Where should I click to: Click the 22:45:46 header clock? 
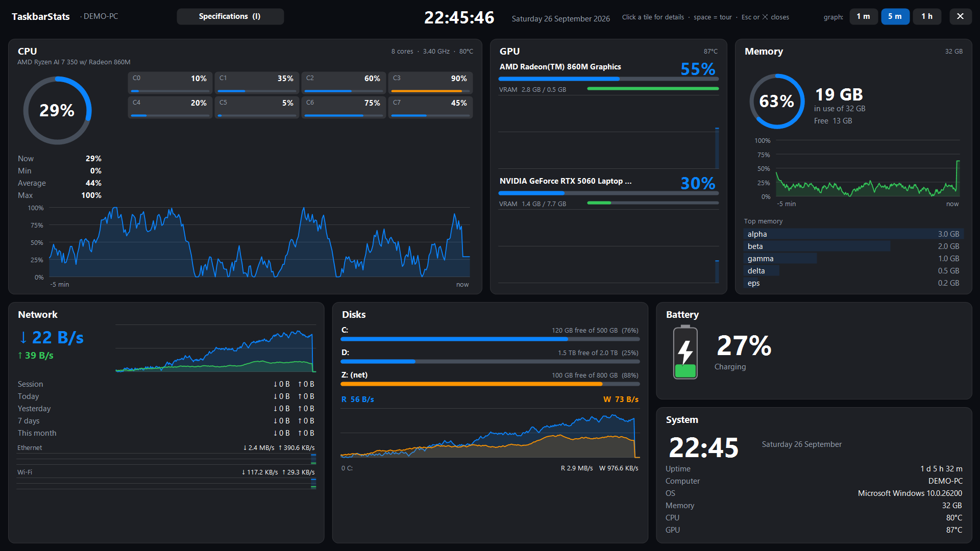(459, 18)
